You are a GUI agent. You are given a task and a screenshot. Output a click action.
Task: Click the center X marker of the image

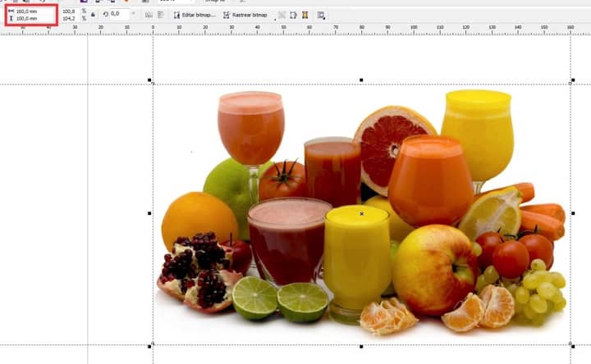tap(362, 213)
